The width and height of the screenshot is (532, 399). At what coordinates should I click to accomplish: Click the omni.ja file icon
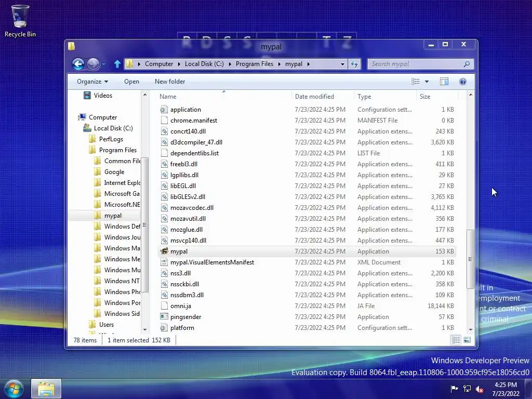[x=164, y=306]
